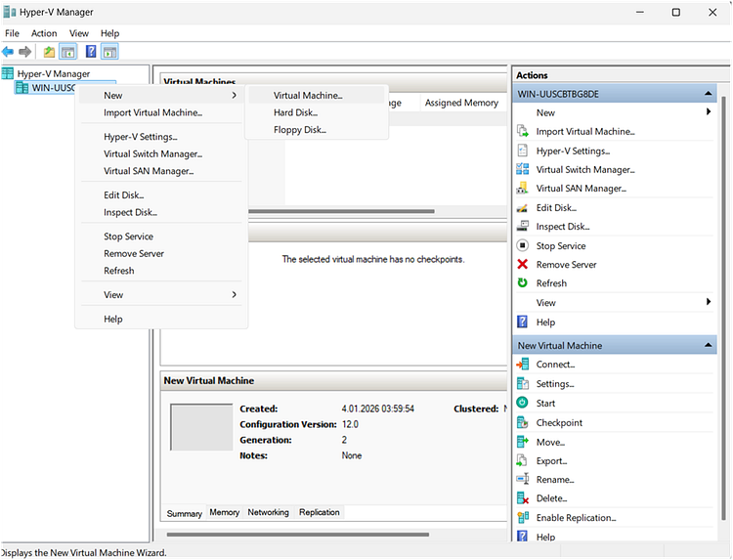Click the Assigned Memory column header
Screen dimensions: 733x560
(461, 103)
